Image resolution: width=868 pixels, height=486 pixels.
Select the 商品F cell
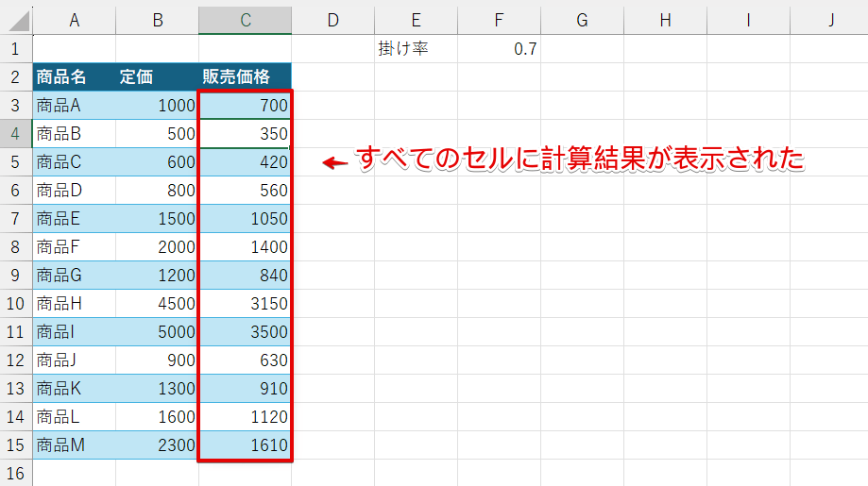(x=75, y=246)
